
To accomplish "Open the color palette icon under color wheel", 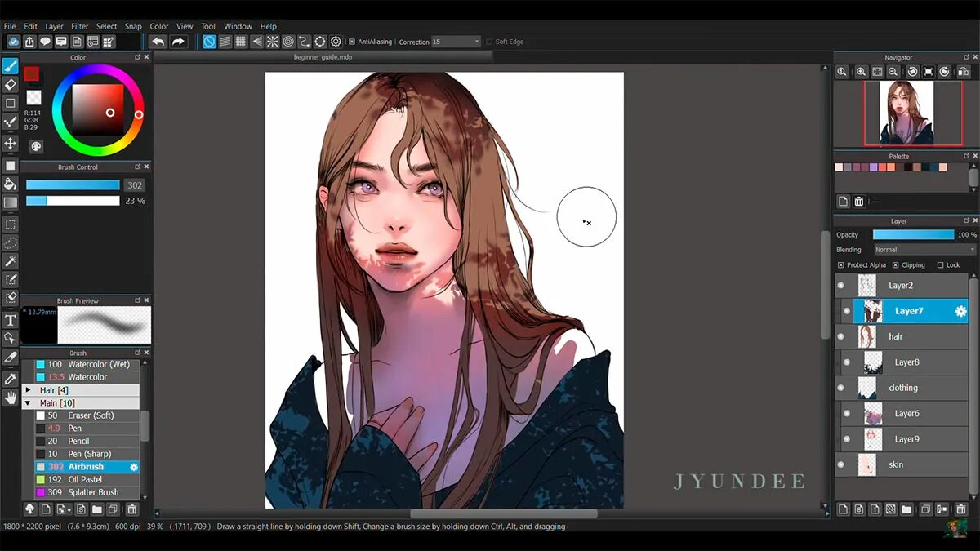I will (36, 147).
